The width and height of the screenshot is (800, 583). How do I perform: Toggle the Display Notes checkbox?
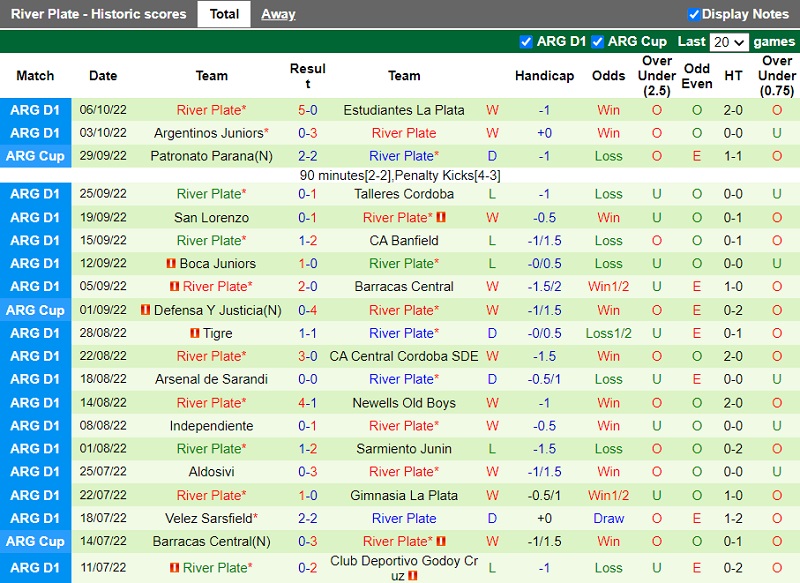(693, 14)
